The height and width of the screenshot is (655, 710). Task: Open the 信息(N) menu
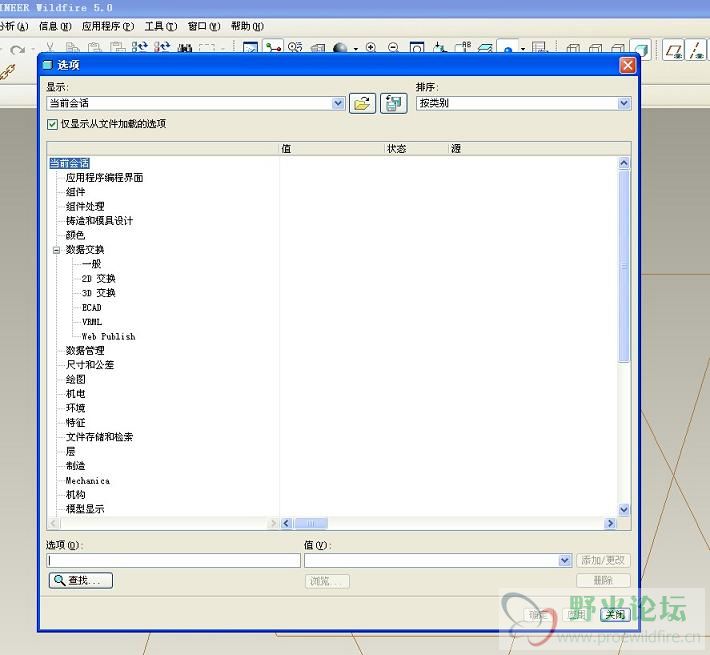coord(55,26)
